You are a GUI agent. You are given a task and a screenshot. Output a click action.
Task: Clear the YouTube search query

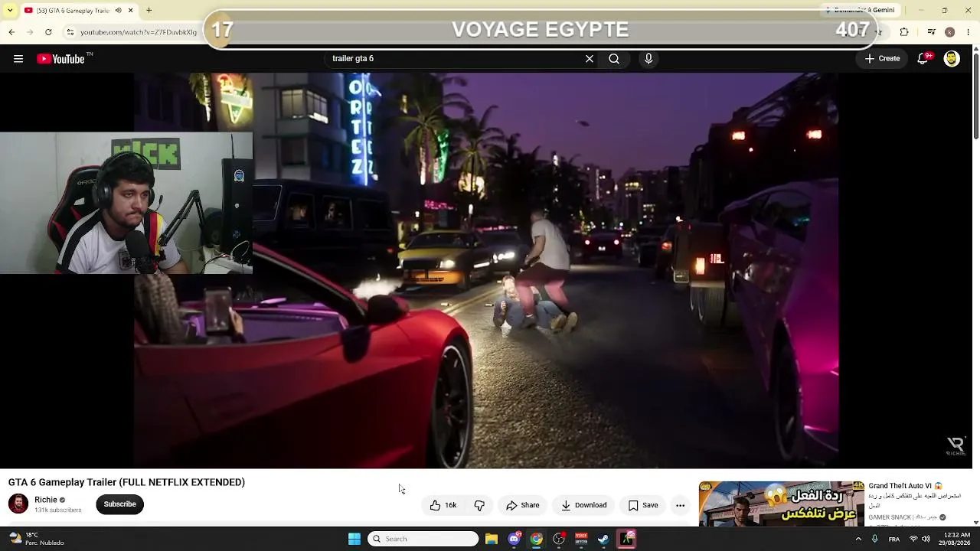click(590, 59)
